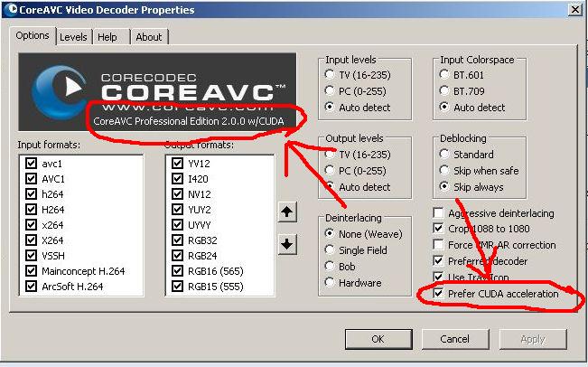This screenshot has height=367, width=588.
Task: Choose Auto detect under Input levels
Action: pos(330,107)
